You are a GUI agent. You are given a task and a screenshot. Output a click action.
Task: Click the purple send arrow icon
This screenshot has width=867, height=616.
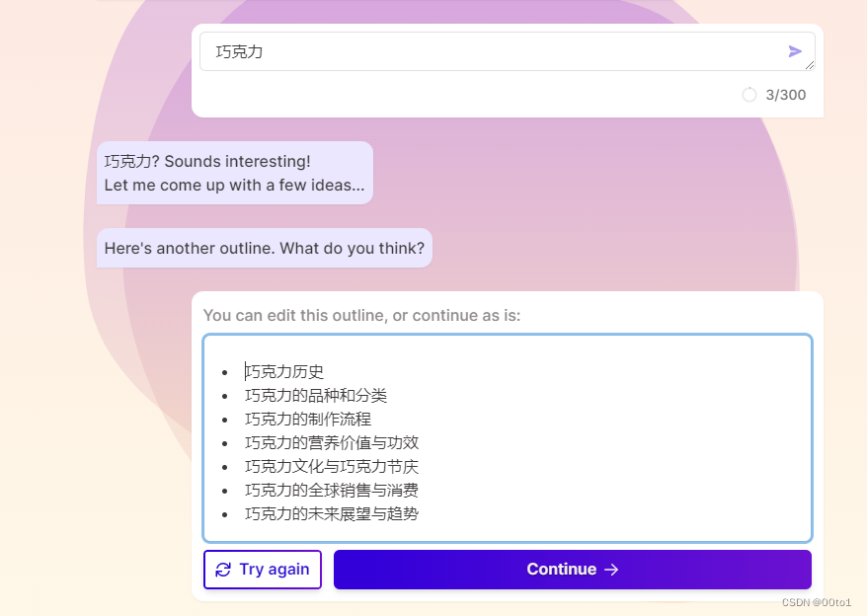point(795,51)
